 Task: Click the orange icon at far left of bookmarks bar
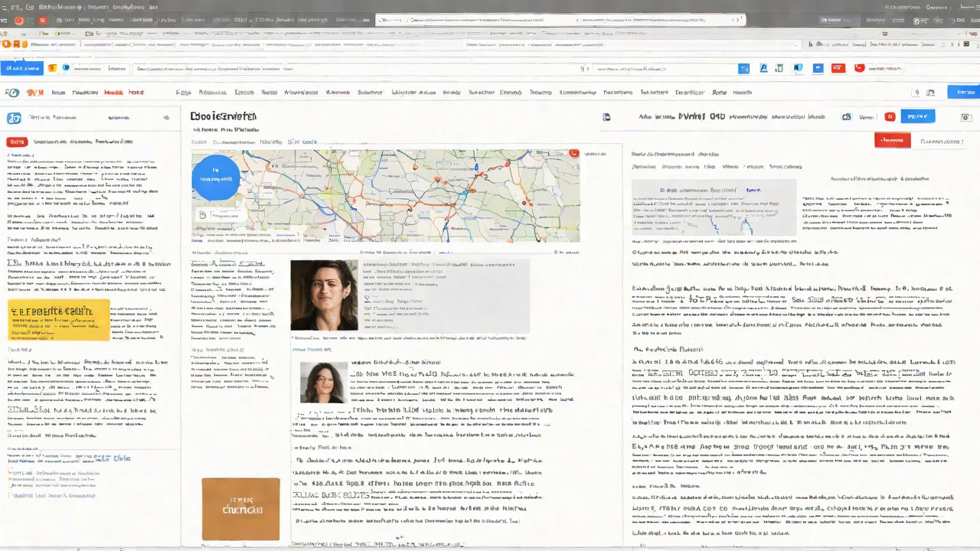[54, 68]
